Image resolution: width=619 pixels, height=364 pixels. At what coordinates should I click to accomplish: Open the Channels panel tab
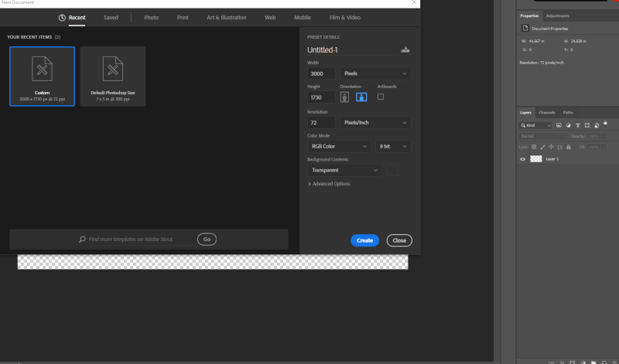(x=547, y=113)
